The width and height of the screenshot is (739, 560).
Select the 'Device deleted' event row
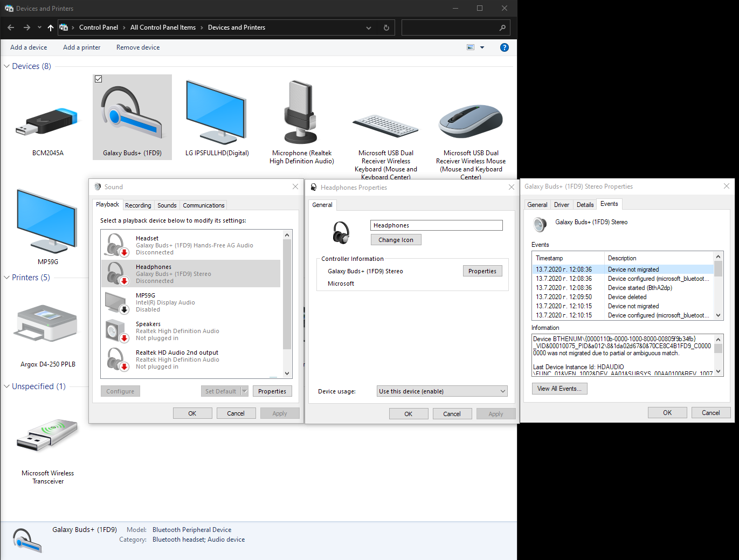[x=623, y=297]
